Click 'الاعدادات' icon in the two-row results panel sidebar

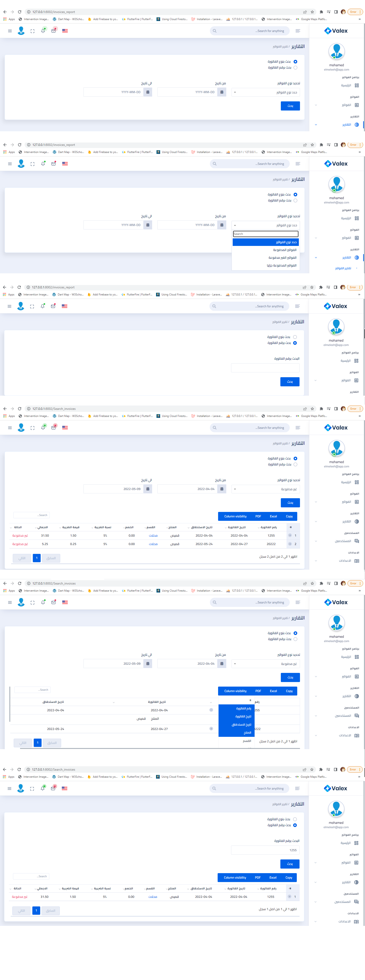tap(357, 561)
